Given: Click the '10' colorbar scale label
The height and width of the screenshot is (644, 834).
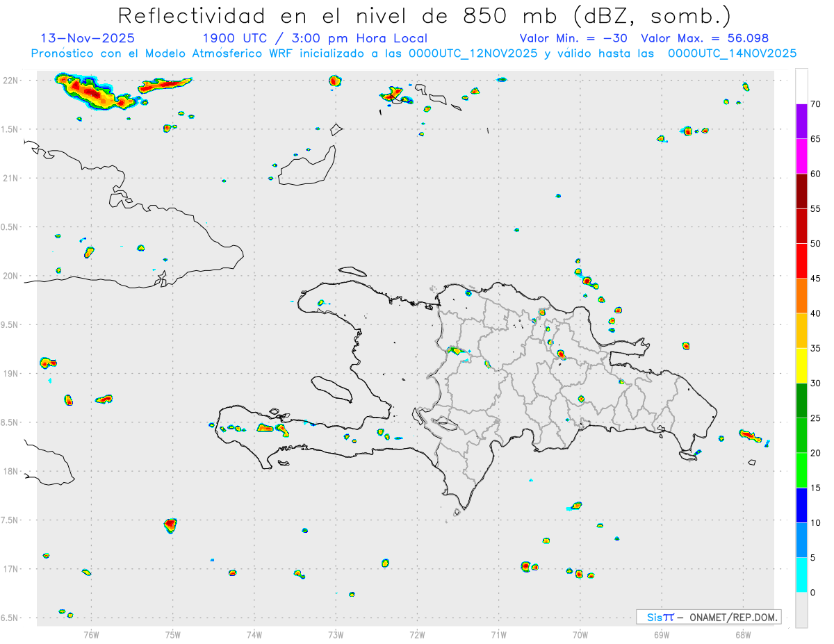Looking at the screenshot, I should click(816, 522).
